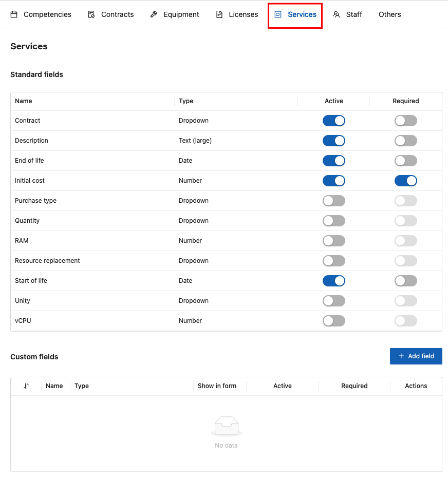This screenshot has width=448, height=482.
Task: Make Description field required
Action: [x=405, y=141]
